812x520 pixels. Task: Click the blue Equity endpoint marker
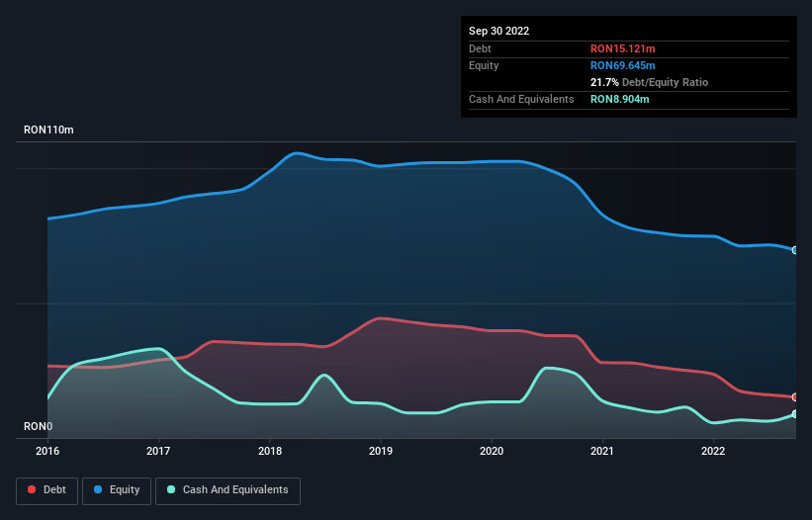click(x=795, y=250)
